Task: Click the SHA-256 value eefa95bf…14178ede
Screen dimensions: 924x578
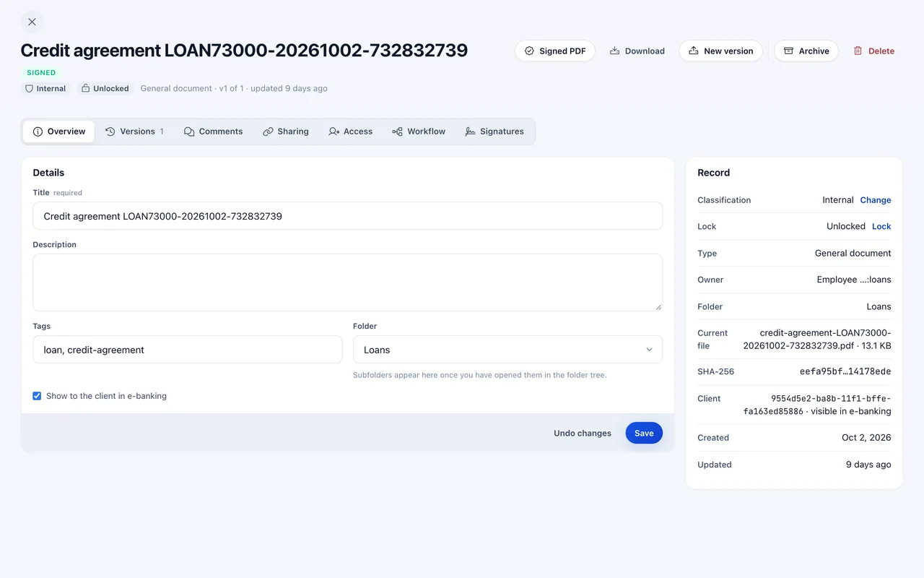Action: tap(845, 371)
